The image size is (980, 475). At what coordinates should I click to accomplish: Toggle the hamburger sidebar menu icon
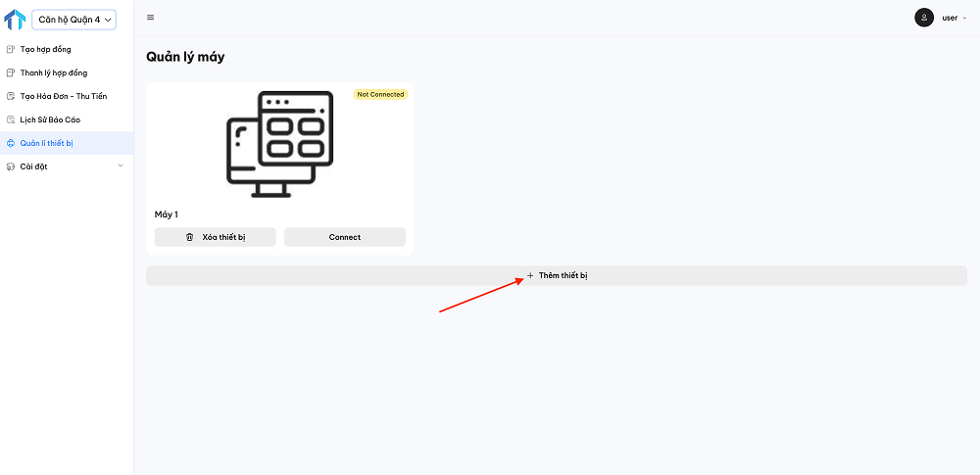click(151, 18)
